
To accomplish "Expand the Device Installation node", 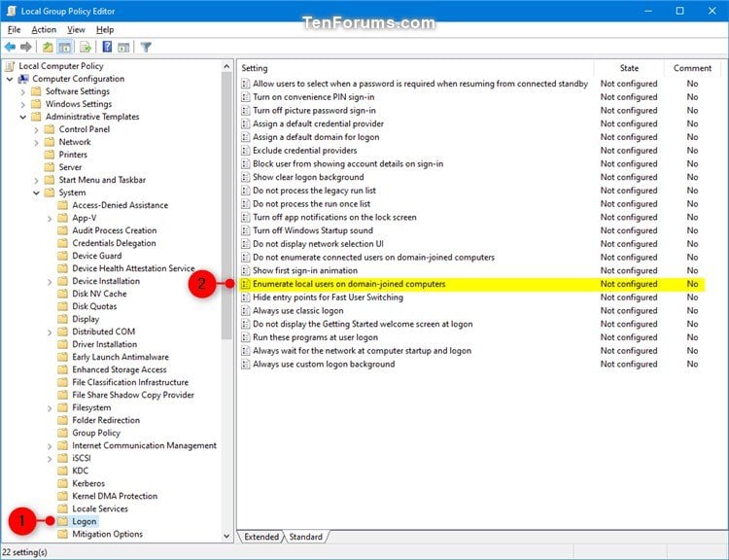I will point(50,281).
